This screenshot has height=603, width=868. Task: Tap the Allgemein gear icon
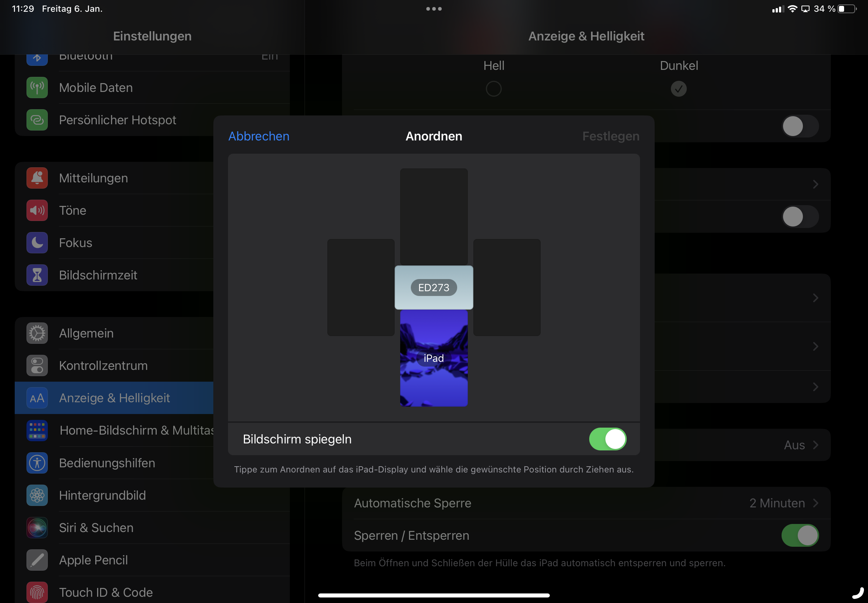coord(37,333)
